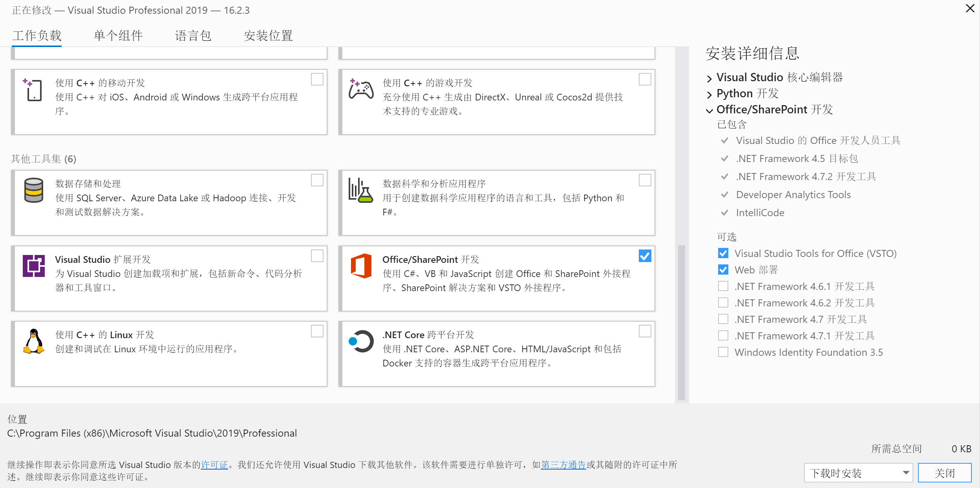Expand the Python 开发 details section
This screenshot has width=980, height=488.
[709, 95]
